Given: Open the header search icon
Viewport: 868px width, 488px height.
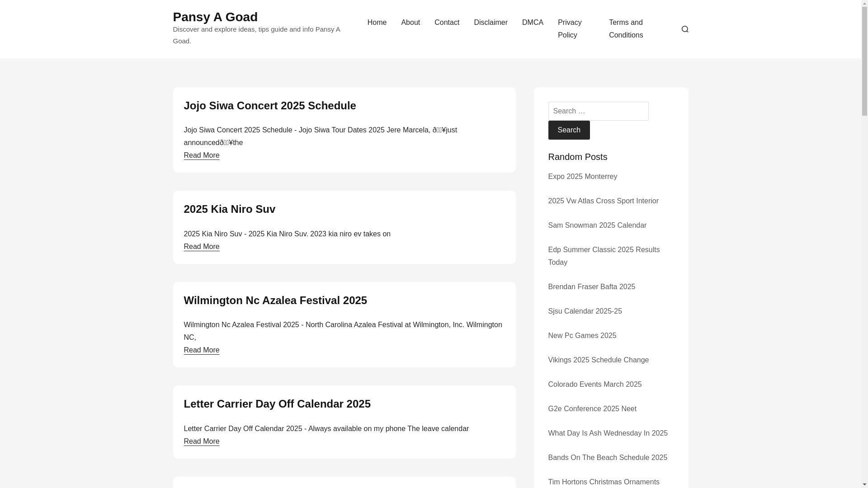Looking at the screenshot, I should point(685,29).
